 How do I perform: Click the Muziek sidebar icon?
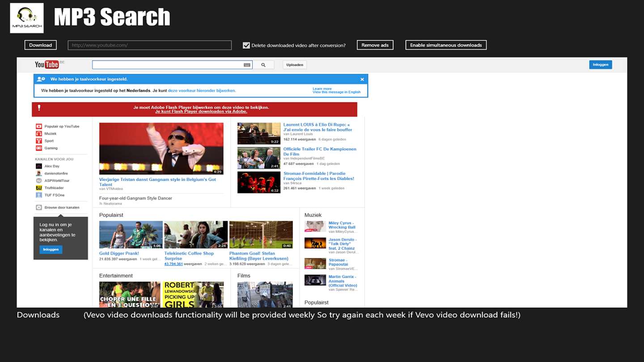point(39,134)
